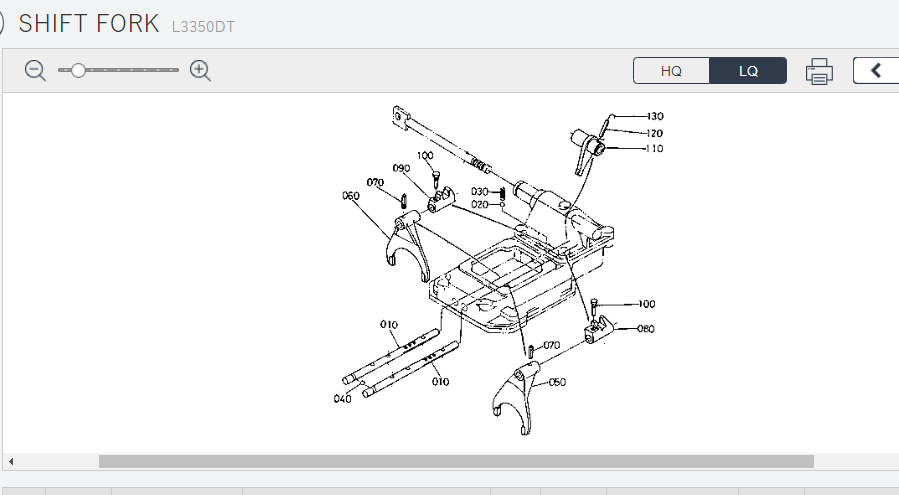Click the zoom level slider handle
Screen dimensions: 899x495
tap(78, 70)
